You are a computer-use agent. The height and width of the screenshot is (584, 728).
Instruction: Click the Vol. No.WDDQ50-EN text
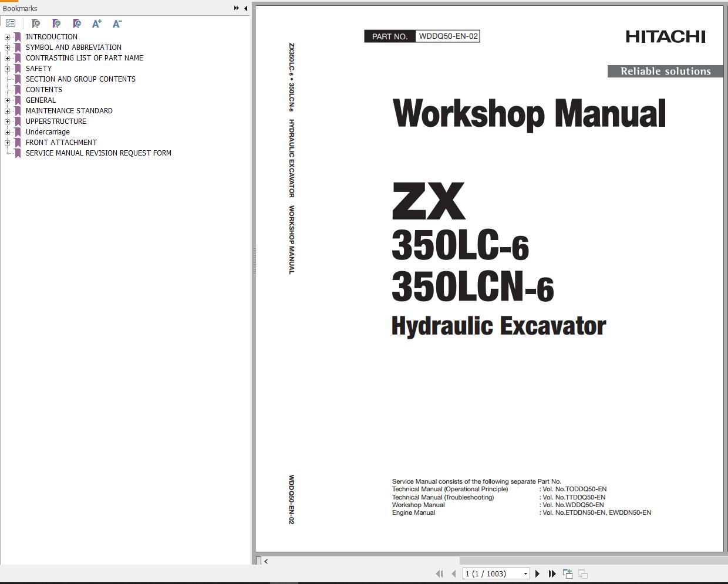point(573,505)
